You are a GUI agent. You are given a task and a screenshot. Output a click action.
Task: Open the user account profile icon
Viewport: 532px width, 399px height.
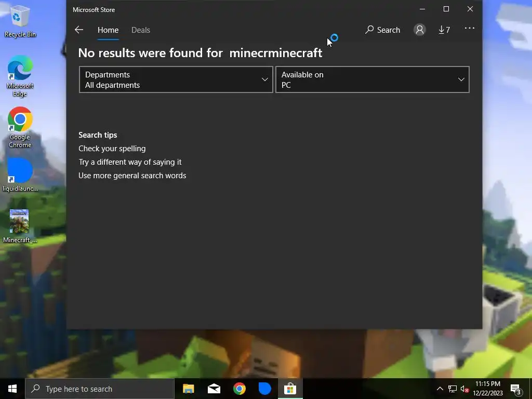(x=420, y=30)
